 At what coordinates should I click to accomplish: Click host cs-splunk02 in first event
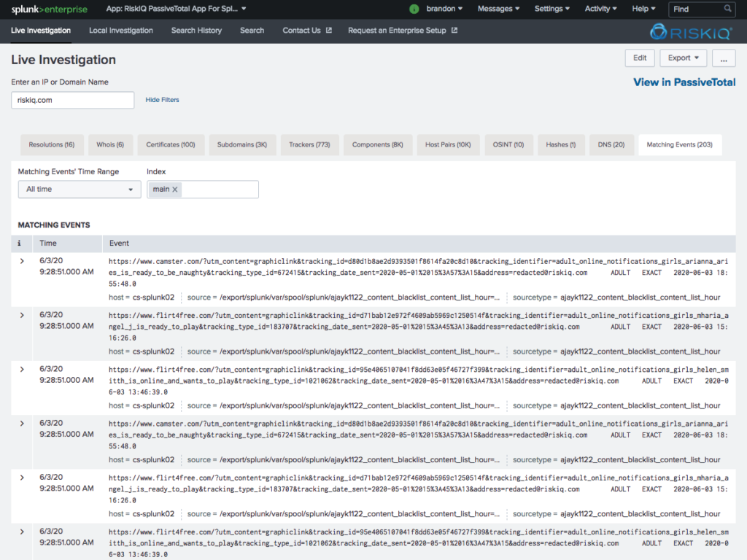[153, 297]
